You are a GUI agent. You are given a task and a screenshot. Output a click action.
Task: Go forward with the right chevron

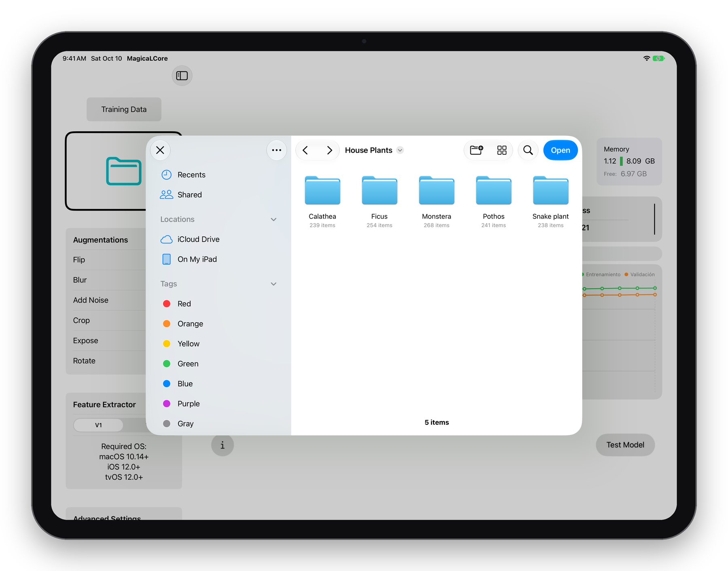point(330,150)
